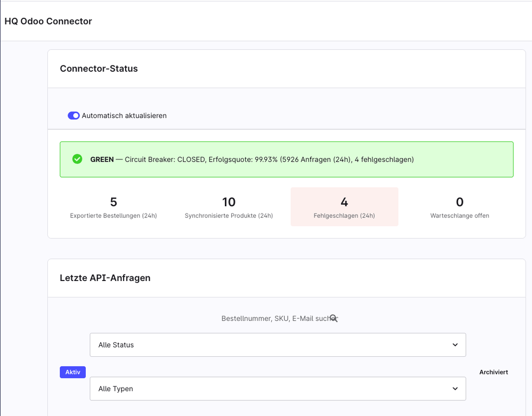
Task: Open the Alle Typen dropdown
Action: pos(277,388)
